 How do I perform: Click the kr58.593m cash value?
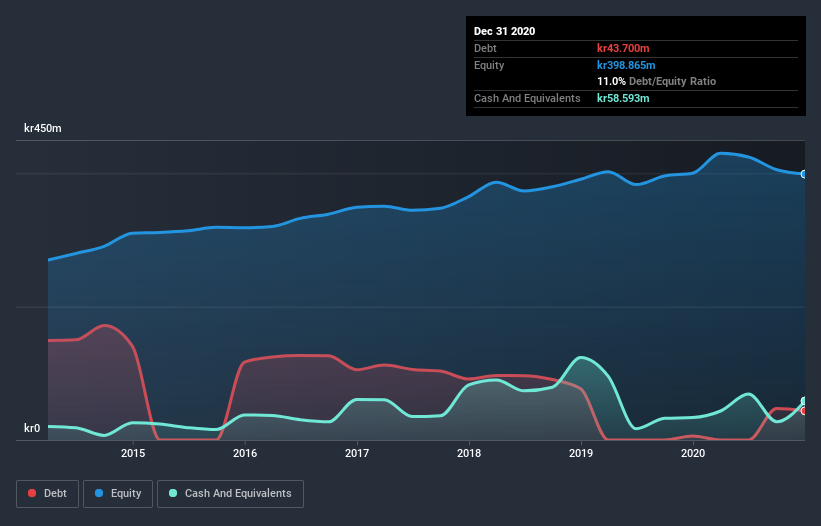pyautogui.click(x=623, y=98)
